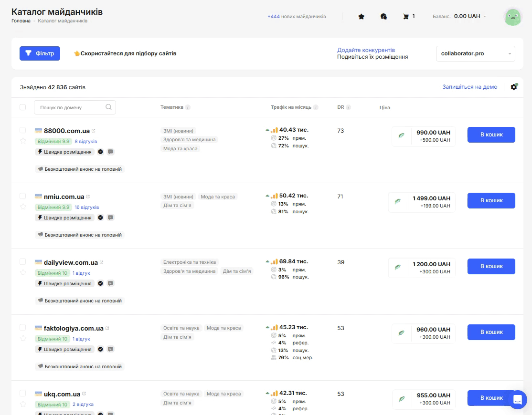532x415 pixels.
Task: Open the 88000.com.ua domain name
Action: (x=67, y=131)
